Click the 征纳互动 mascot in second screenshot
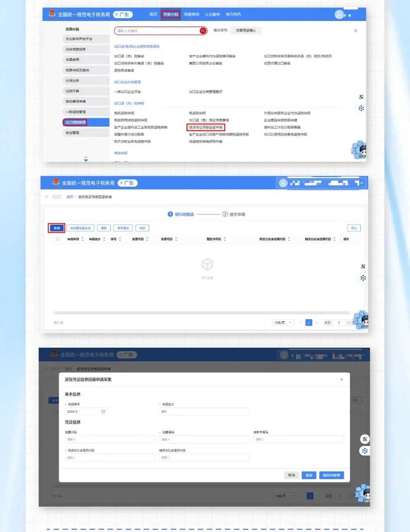Image resolution: width=410 pixels, height=532 pixels. (x=361, y=320)
